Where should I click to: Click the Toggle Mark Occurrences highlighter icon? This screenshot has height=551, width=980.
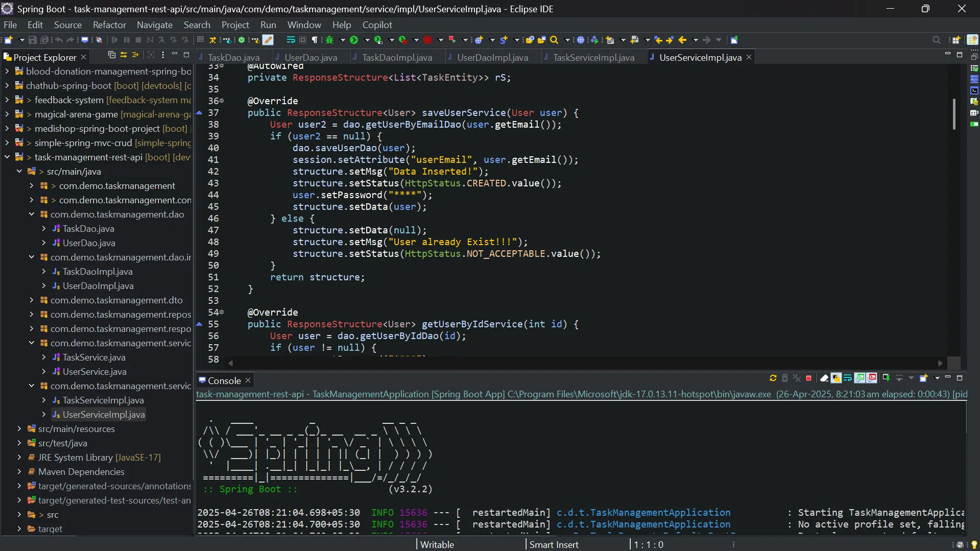click(x=268, y=40)
